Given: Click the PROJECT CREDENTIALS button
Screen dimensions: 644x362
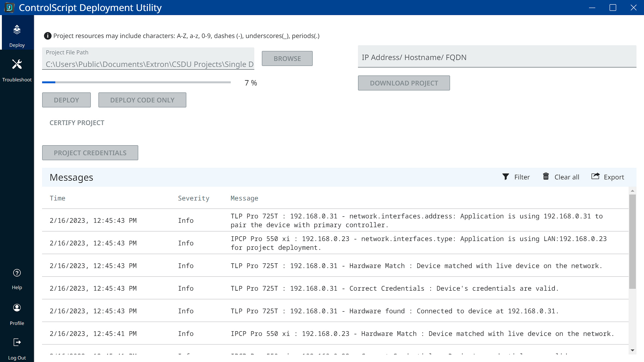Looking at the screenshot, I should pos(90,152).
